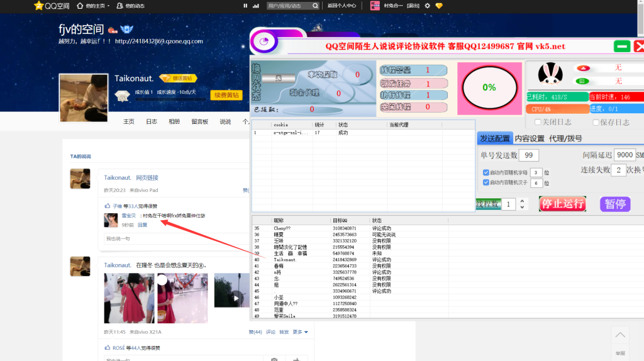
Task: Increase the 线程数 spinner value
Action: (522, 201)
